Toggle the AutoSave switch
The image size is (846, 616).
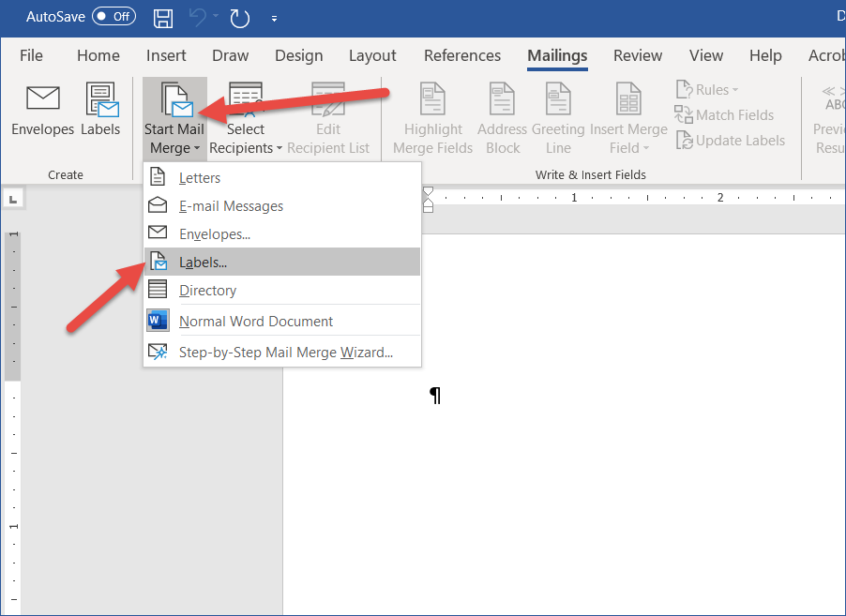(113, 17)
